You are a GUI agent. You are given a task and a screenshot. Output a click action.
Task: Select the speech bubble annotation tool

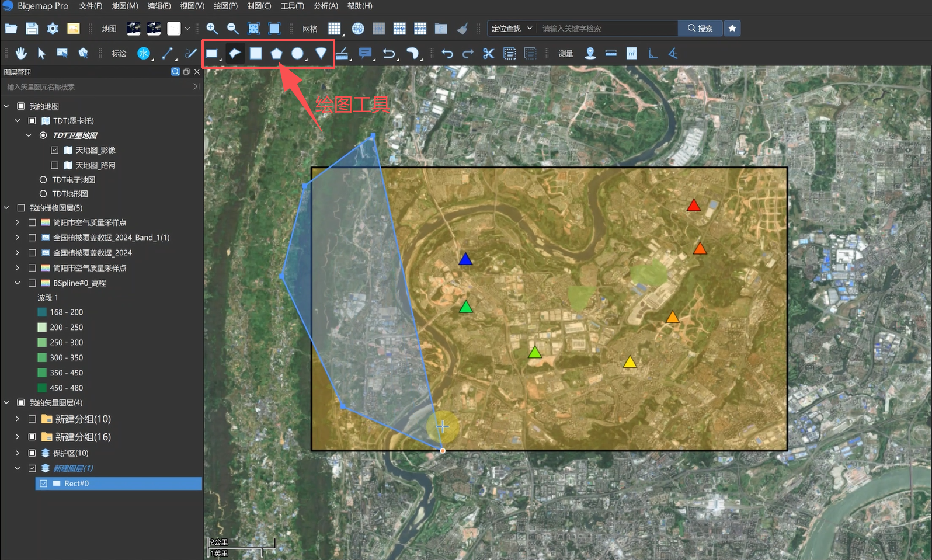tap(366, 53)
